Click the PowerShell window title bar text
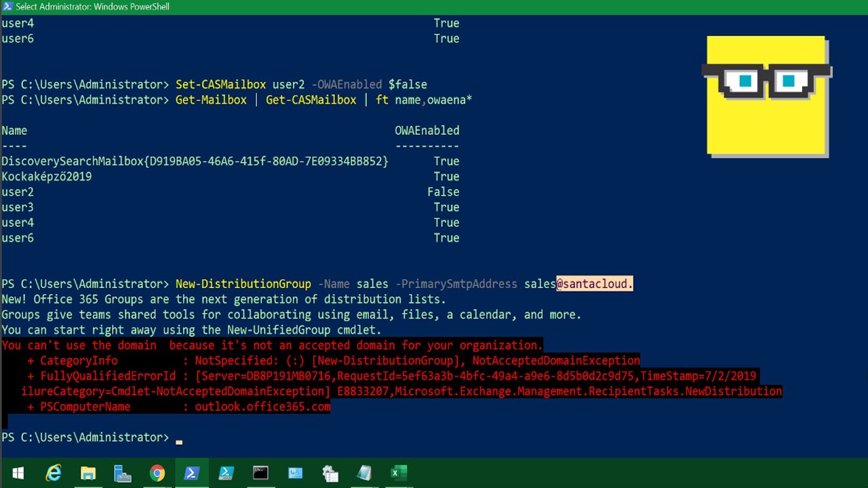This screenshot has height=488, width=868. (x=92, y=7)
